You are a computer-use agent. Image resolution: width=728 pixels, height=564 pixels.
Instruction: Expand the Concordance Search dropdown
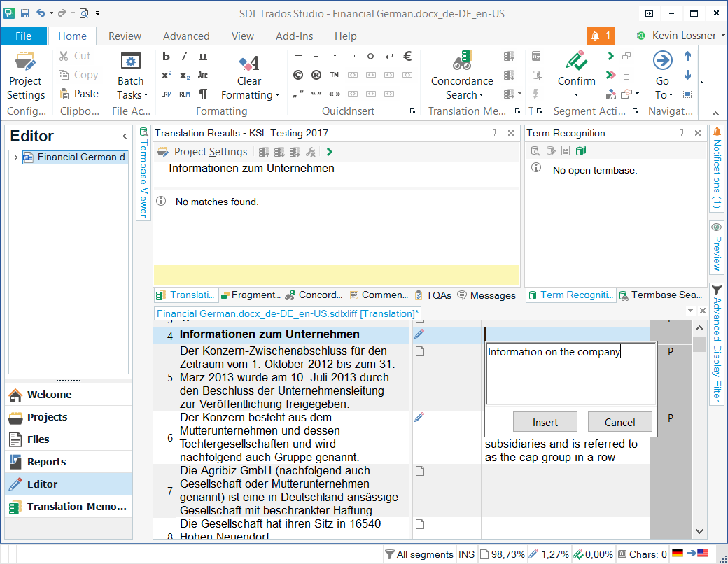point(482,95)
